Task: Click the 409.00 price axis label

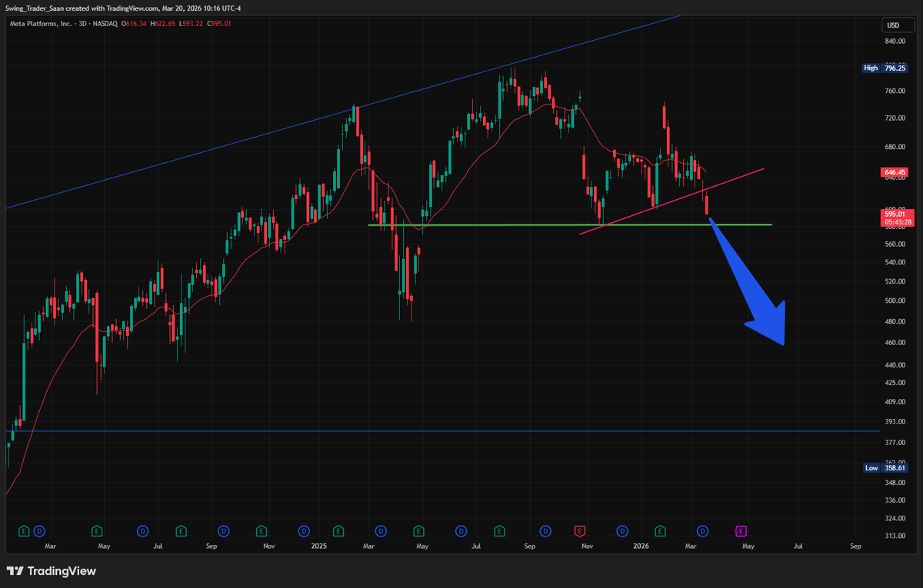Action: point(895,401)
